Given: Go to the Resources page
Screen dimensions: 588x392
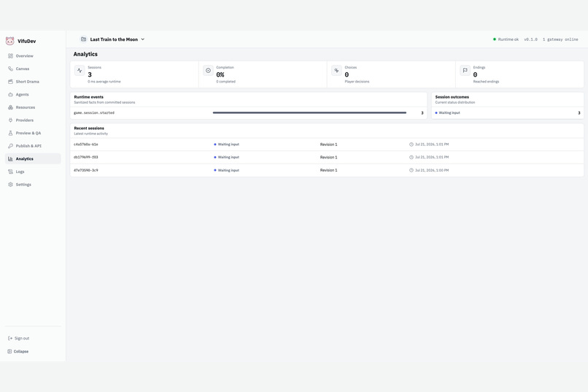Looking at the screenshot, I should point(25,107).
